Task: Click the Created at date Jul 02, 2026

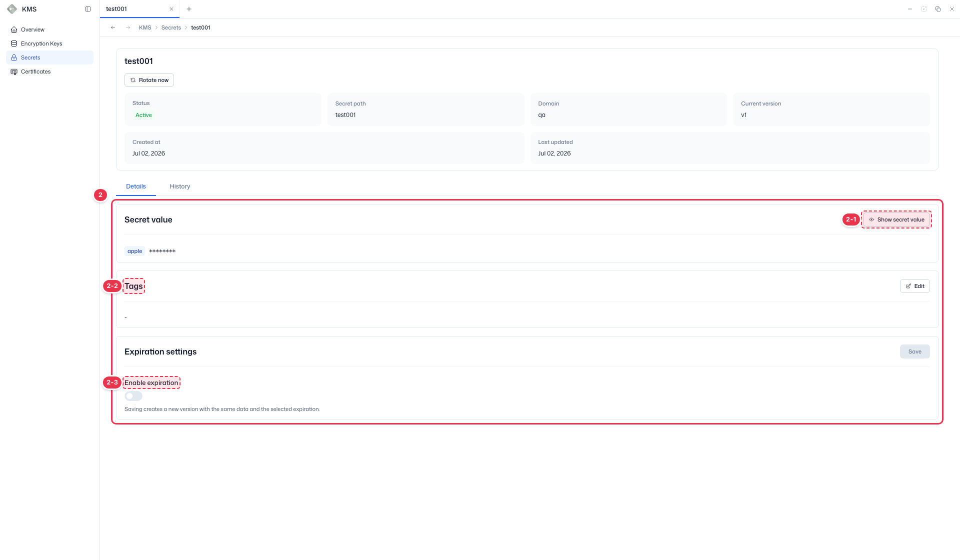Action: [x=148, y=153]
